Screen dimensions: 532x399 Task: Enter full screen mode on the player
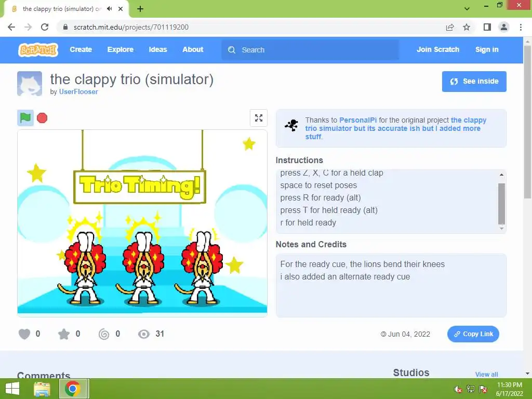pos(259,118)
